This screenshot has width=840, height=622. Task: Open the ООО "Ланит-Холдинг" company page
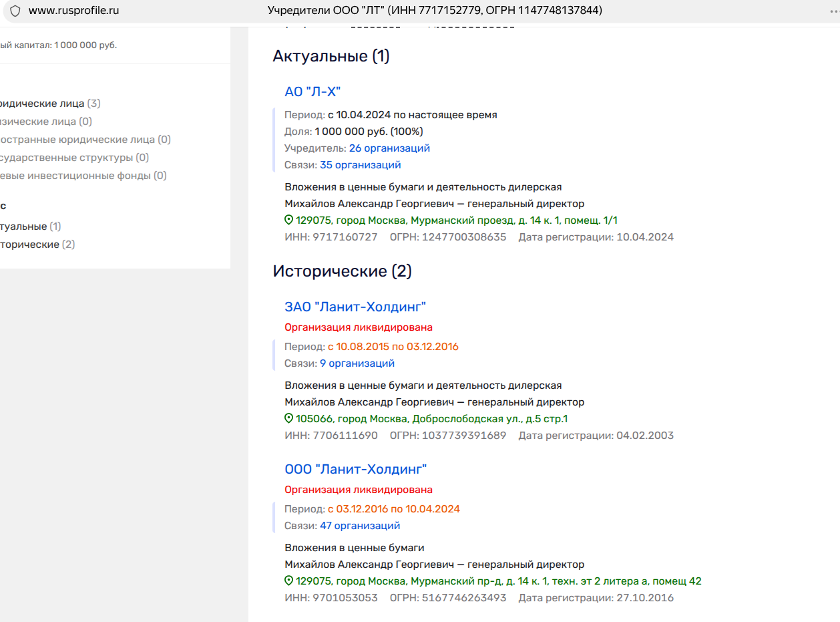pos(355,469)
